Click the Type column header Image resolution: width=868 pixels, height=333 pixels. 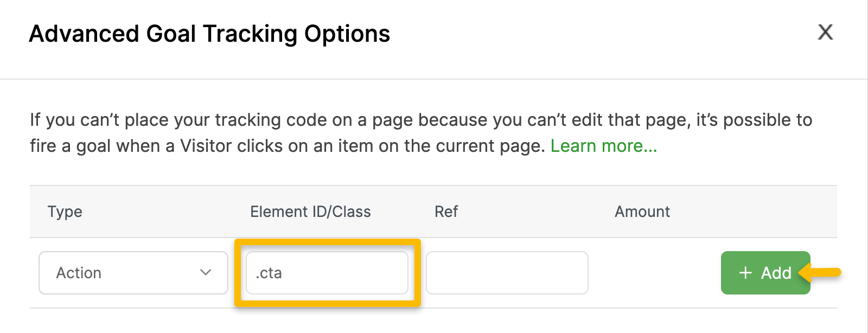pos(65,212)
